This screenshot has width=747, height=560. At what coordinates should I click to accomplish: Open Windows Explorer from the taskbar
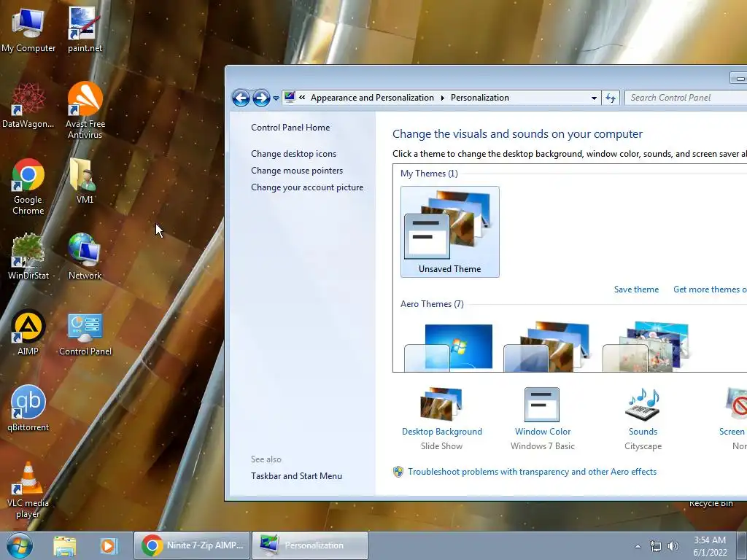click(x=65, y=545)
